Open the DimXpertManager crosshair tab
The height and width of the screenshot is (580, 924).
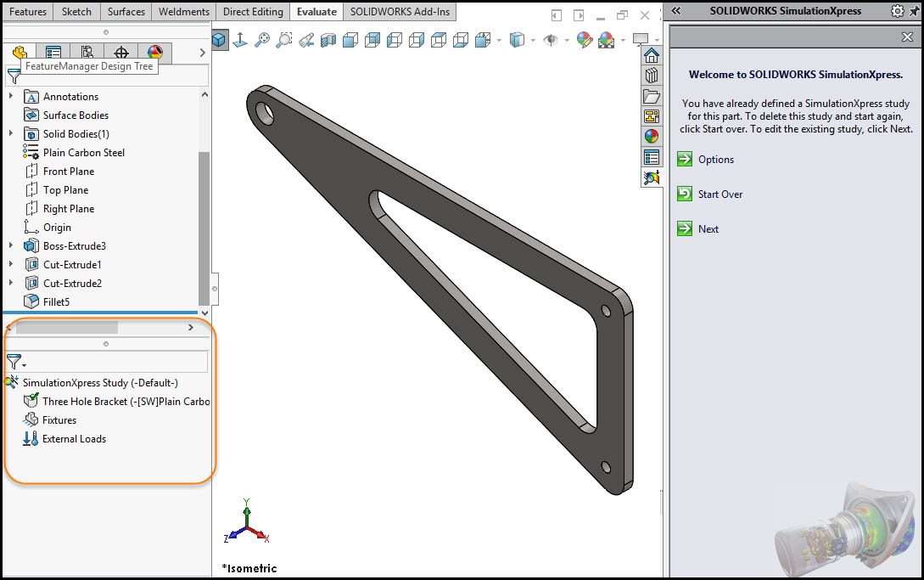[120, 53]
